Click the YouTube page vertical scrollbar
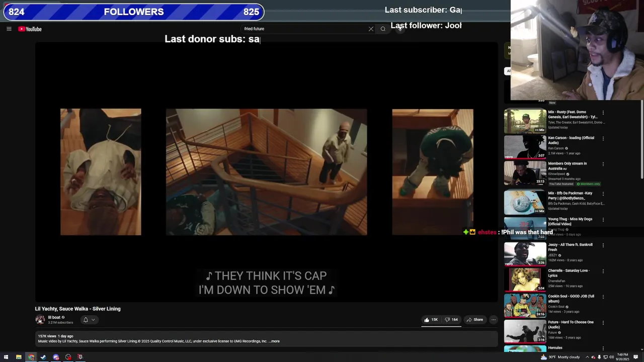 tap(641, 138)
